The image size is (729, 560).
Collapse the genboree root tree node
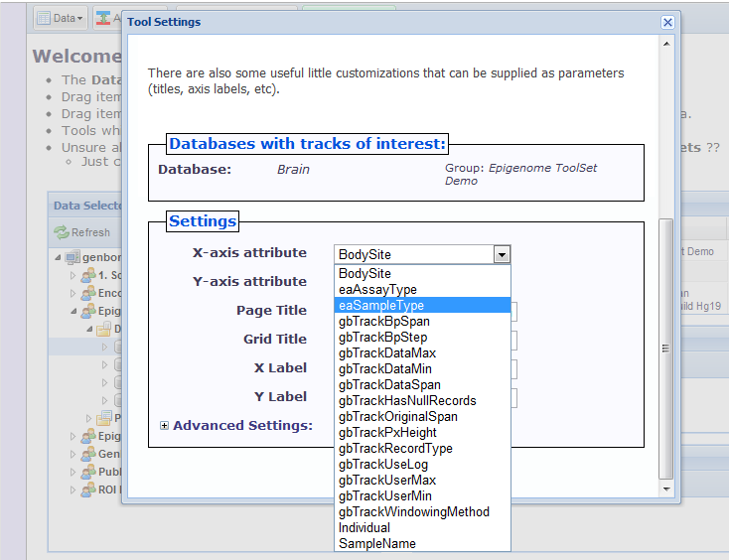(x=59, y=256)
